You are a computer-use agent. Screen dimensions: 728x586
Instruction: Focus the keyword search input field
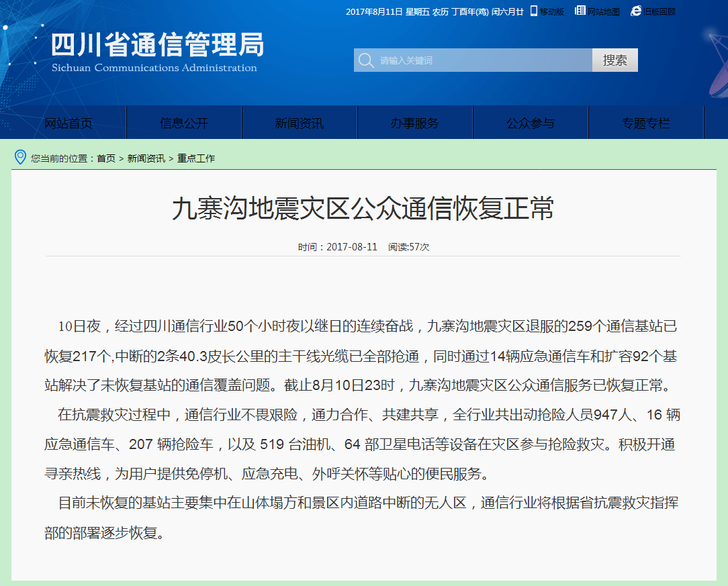[473, 60]
